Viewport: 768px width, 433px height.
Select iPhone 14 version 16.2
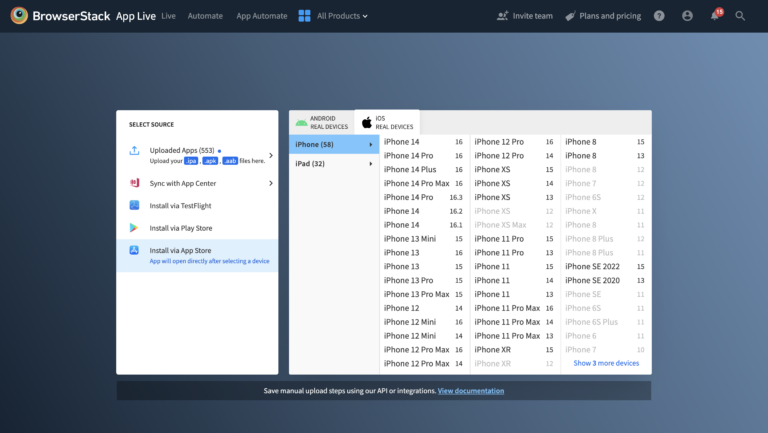[x=423, y=211]
